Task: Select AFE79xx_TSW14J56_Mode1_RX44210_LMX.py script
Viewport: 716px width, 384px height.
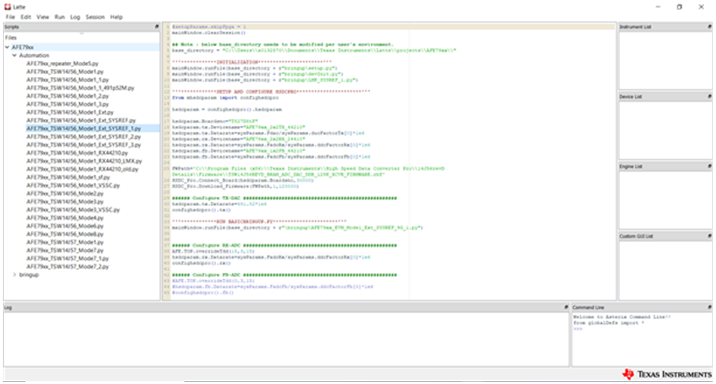Action: tap(84, 161)
